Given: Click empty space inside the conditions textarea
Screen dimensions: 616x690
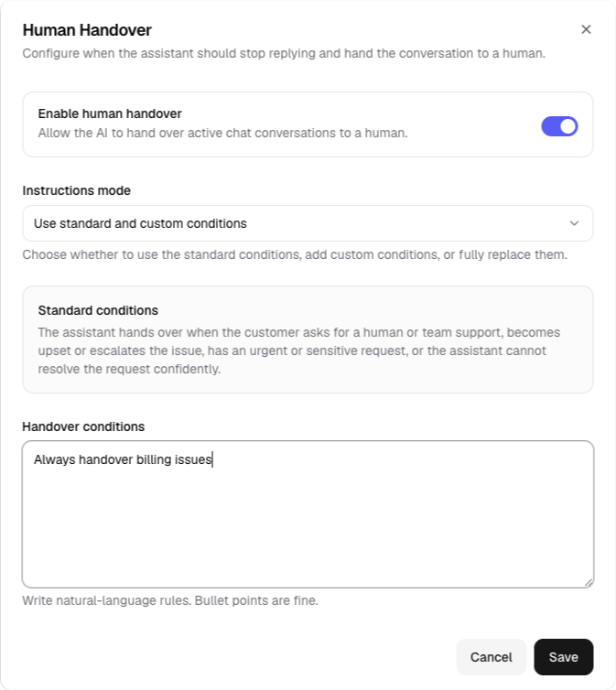Looking at the screenshot, I should (308, 528).
